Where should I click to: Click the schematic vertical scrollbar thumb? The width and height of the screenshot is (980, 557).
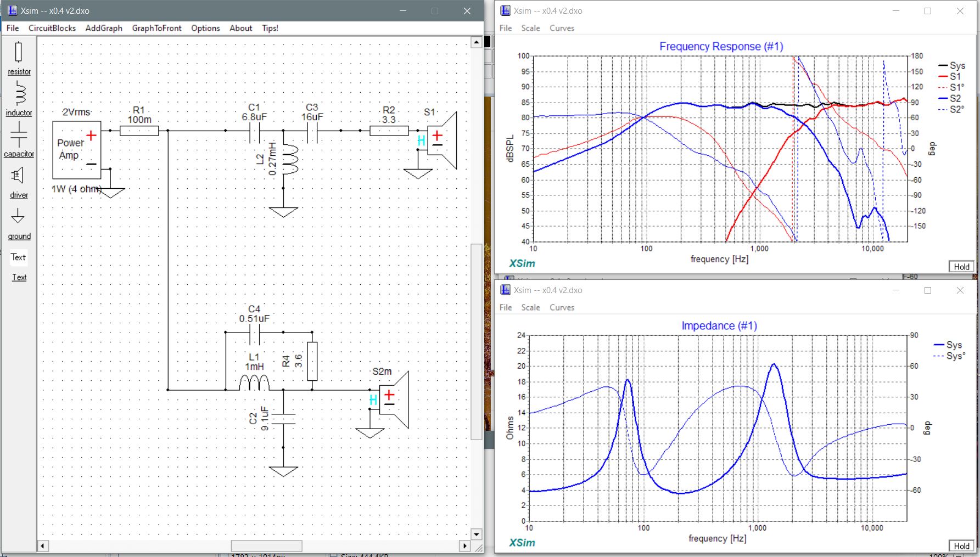tap(476, 342)
